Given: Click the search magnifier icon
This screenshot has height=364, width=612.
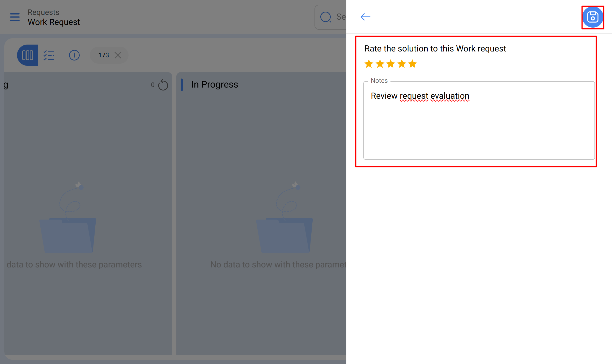Looking at the screenshot, I should [x=326, y=17].
